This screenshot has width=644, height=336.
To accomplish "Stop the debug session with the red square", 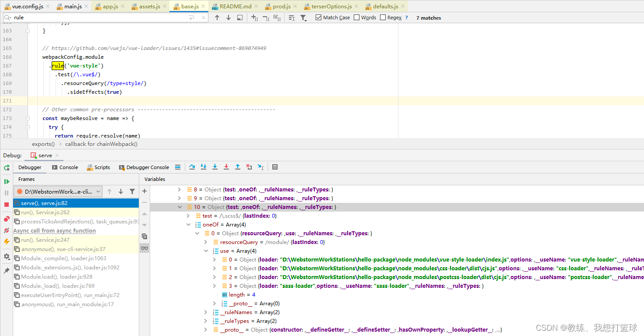I will 7,205.
